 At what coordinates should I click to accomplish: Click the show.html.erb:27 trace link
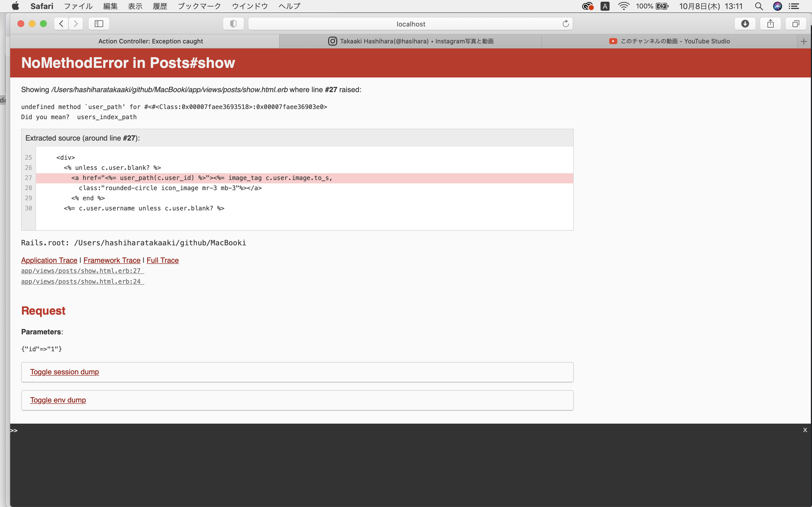click(x=81, y=271)
